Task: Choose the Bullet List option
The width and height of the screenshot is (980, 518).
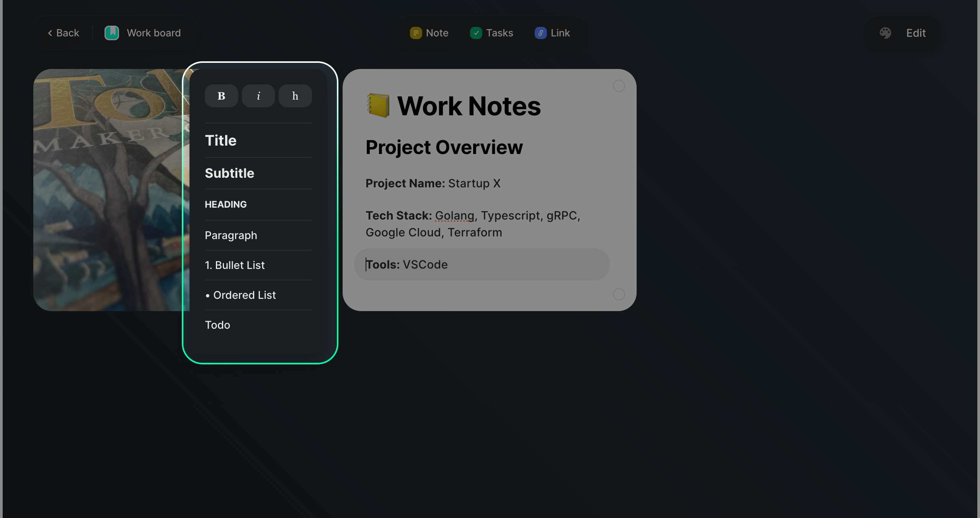Action: (x=235, y=265)
